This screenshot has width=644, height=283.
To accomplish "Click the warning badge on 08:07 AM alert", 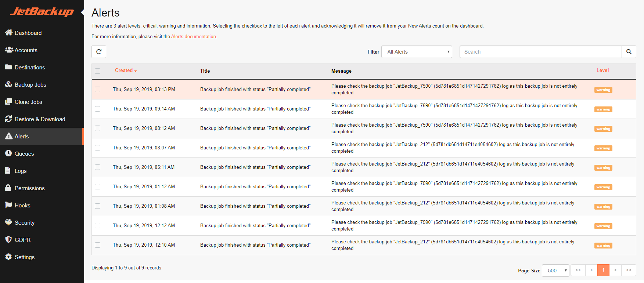I will 603,148.
